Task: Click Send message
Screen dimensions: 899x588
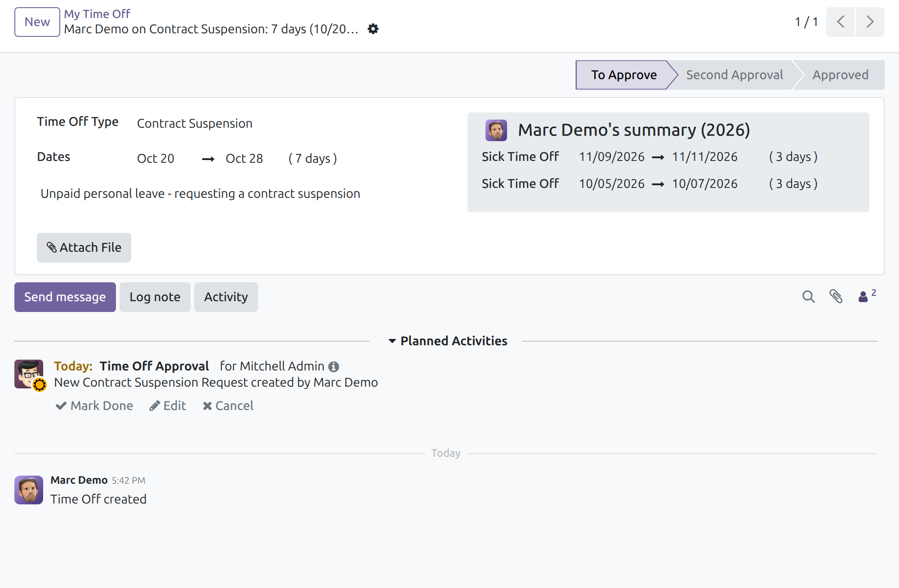Action: point(65,297)
